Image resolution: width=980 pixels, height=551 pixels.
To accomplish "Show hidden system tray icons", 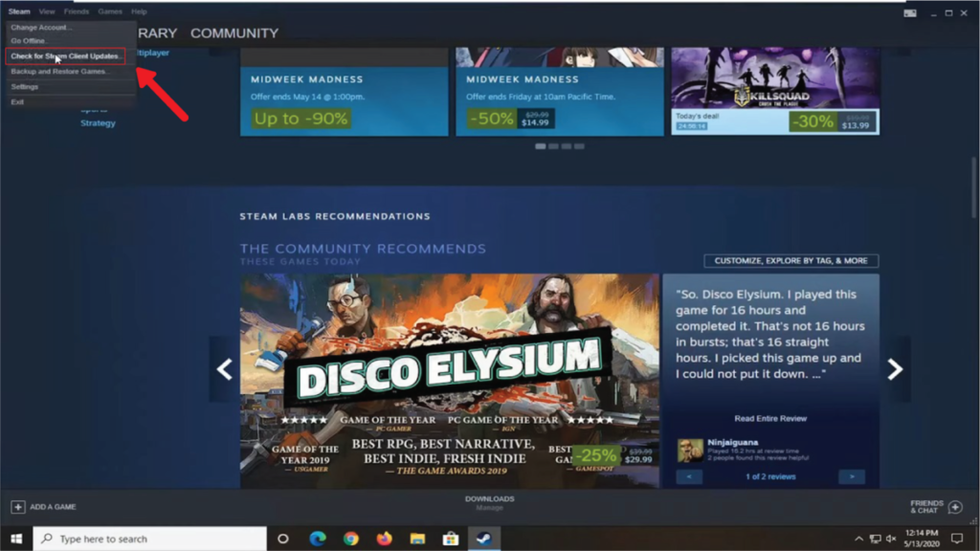I will [x=858, y=539].
